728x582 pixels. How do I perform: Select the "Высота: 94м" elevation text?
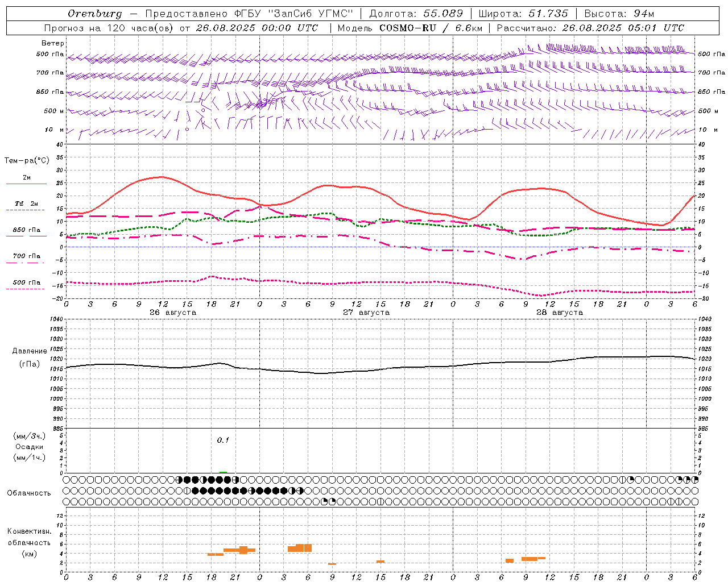[621, 14]
